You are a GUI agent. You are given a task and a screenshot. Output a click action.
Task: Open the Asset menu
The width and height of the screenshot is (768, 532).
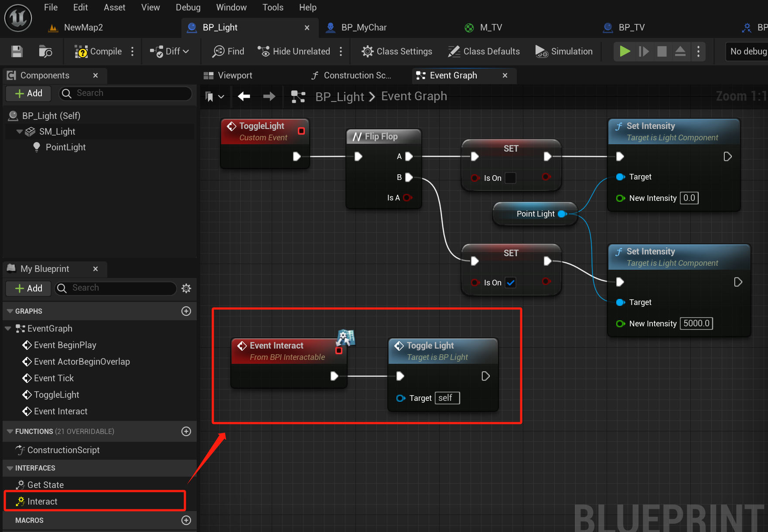tap(114, 7)
